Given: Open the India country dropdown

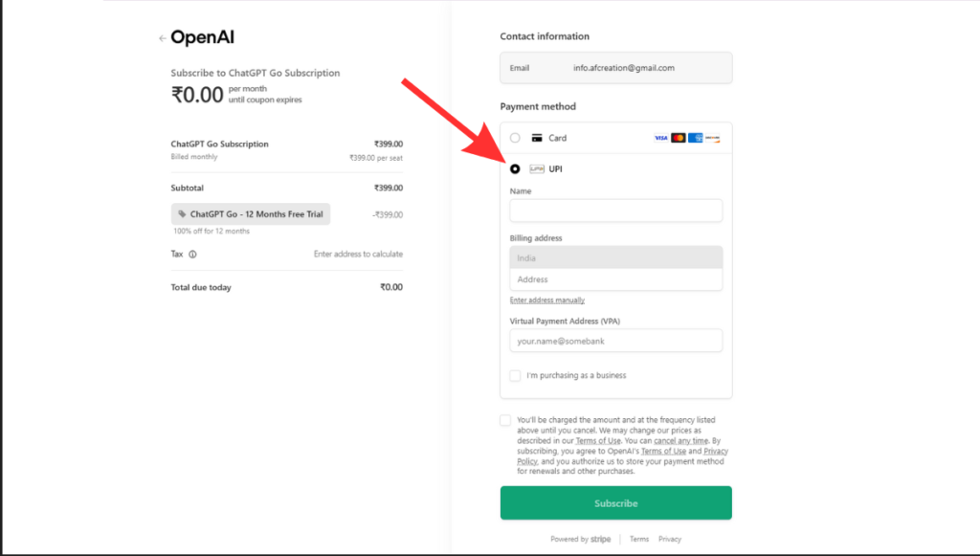Looking at the screenshot, I should (615, 257).
